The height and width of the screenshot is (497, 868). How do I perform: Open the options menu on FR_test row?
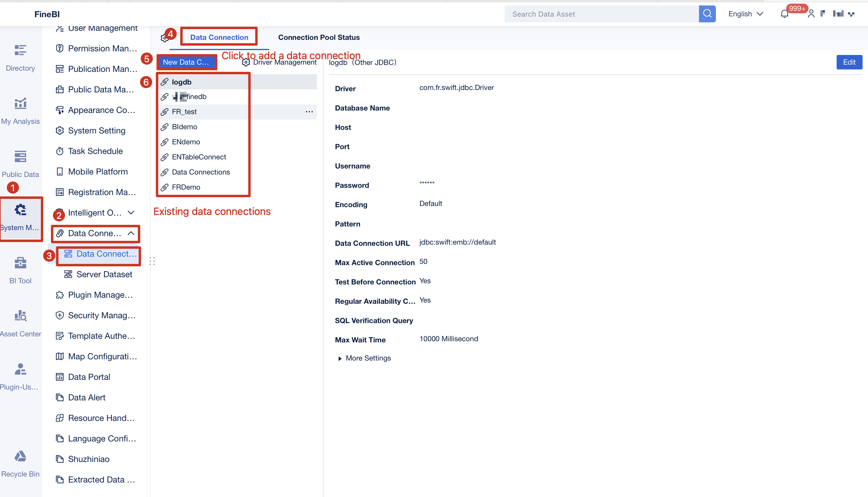click(x=309, y=112)
